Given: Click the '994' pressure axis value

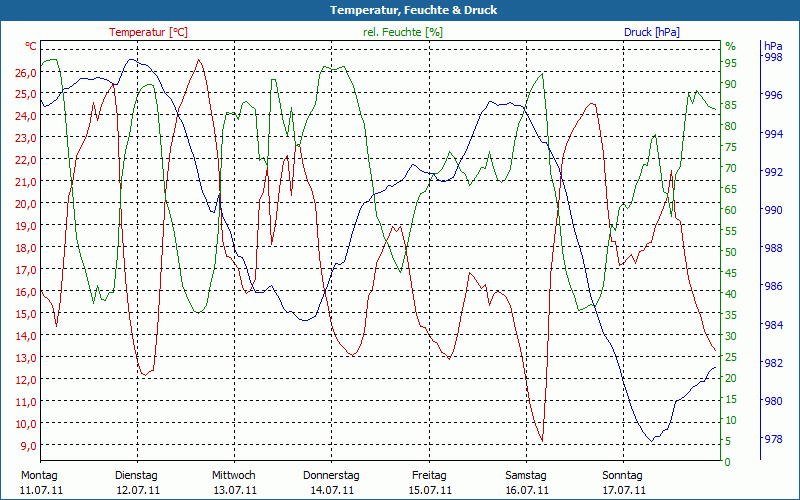Looking at the screenshot, I should click(773, 134).
